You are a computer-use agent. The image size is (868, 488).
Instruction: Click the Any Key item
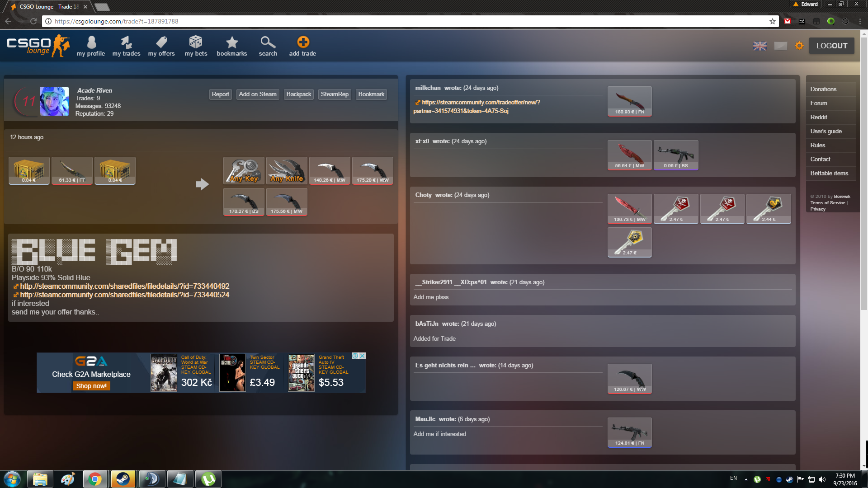tap(244, 170)
